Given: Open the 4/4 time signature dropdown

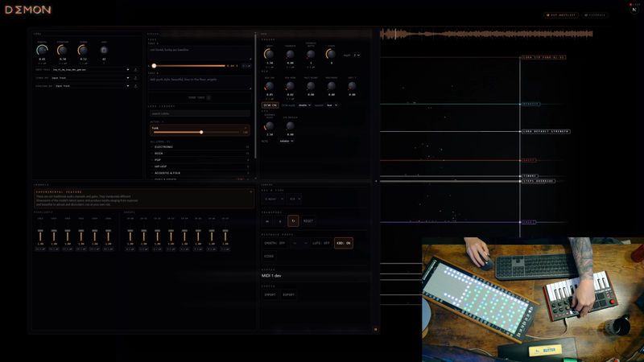Looking at the screenshot, I should [x=294, y=199].
